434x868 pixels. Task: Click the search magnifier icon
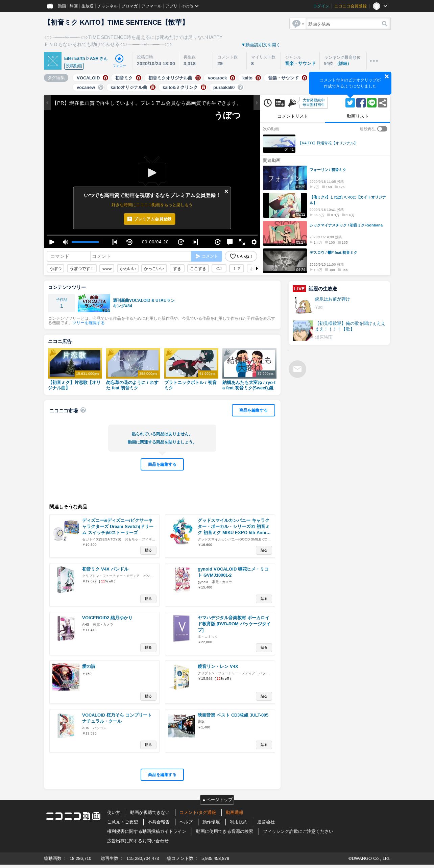tap(385, 24)
